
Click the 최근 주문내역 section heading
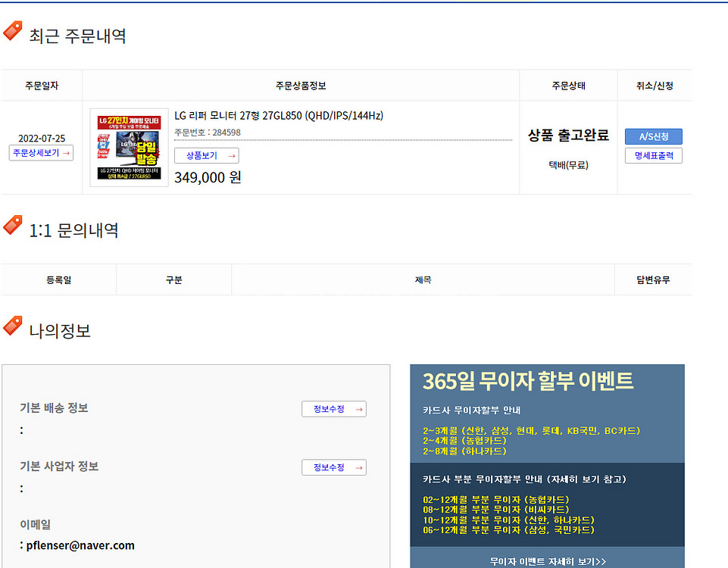(77, 36)
